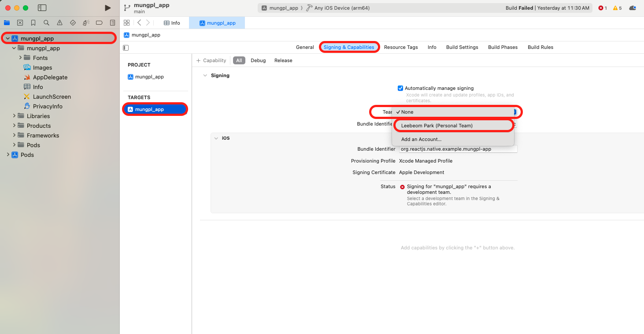Choose None in the Team menu

pyautogui.click(x=453, y=112)
